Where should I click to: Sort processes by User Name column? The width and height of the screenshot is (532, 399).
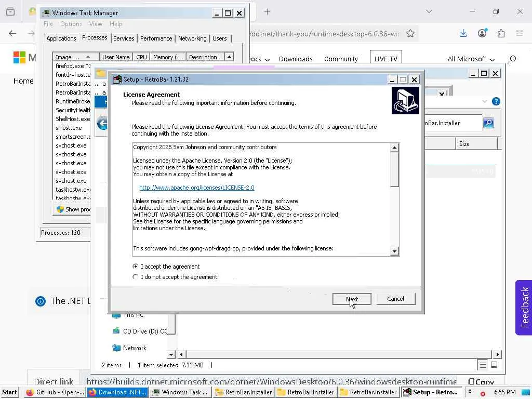coord(116,57)
